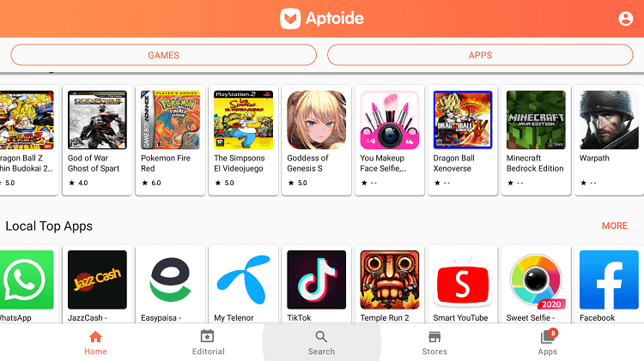
Task: Open the Editorial tab
Action: click(x=209, y=343)
